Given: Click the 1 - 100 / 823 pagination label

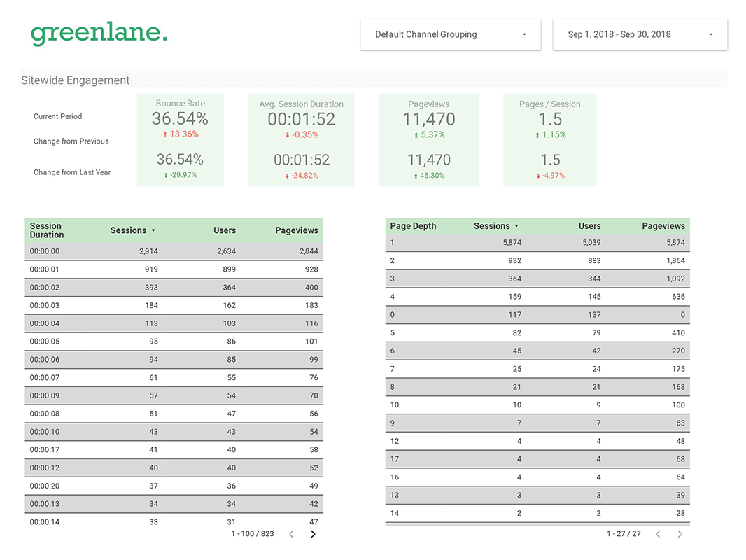Looking at the screenshot, I should click(x=253, y=534).
